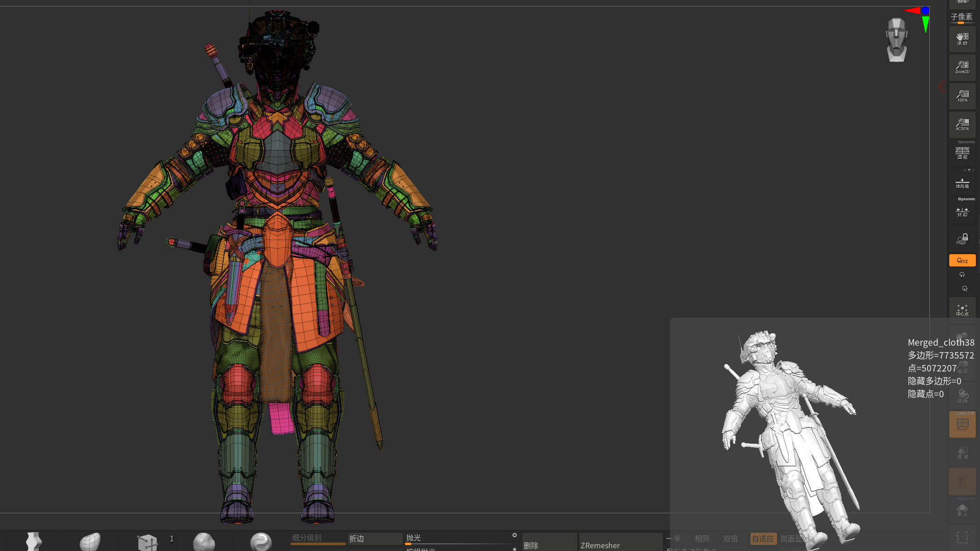Click the 折边 (Crease) button
Viewport: 980px width, 551px height.
click(x=375, y=539)
